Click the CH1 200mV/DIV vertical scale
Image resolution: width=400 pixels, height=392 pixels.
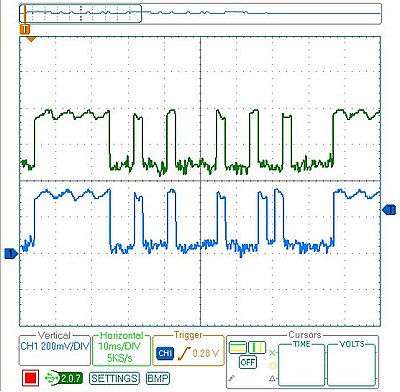[55, 346]
